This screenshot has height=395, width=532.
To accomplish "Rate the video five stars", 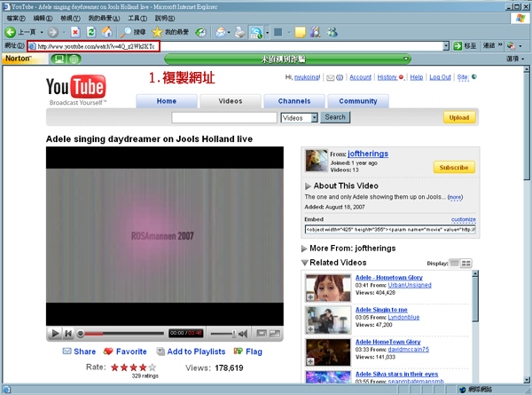I will tap(153, 367).
